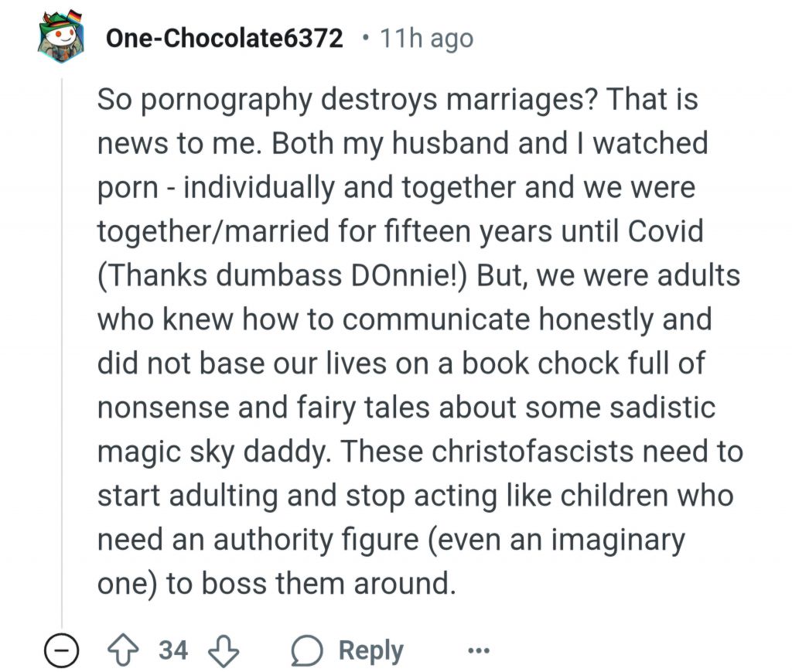The image size is (792, 672).
Task: Upvote the comment by One-Chocolate6372
Action: (x=123, y=650)
